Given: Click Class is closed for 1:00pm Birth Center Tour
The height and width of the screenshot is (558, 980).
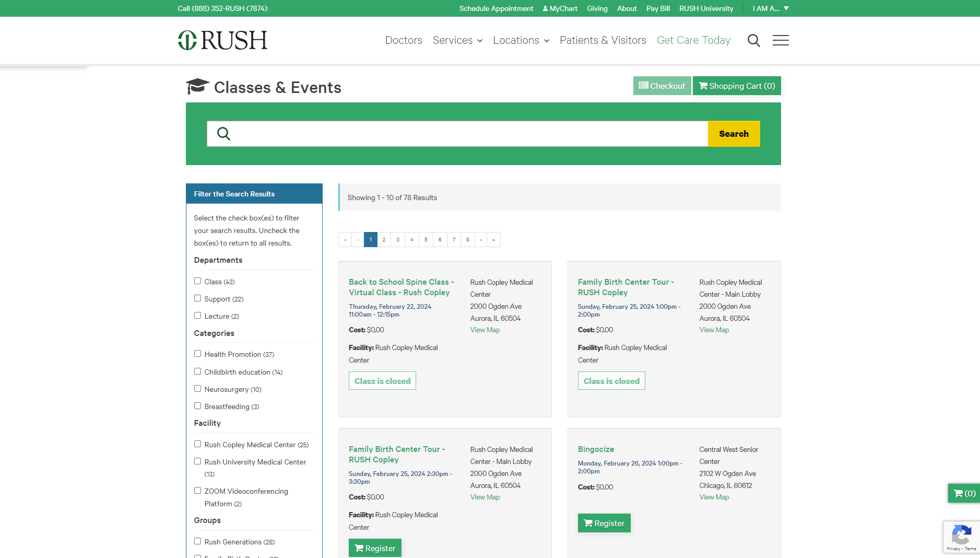Looking at the screenshot, I should click(611, 381).
